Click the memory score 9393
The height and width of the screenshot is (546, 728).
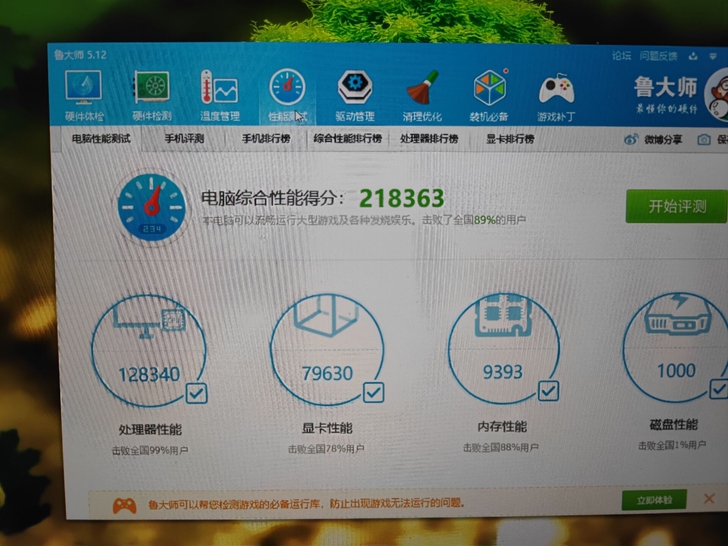click(503, 372)
